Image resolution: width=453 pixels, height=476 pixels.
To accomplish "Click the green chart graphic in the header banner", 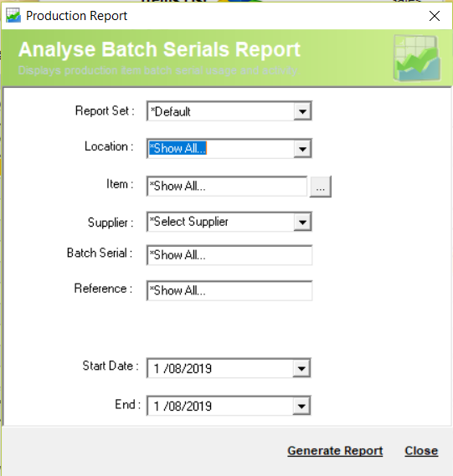I will tap(417, 59).
